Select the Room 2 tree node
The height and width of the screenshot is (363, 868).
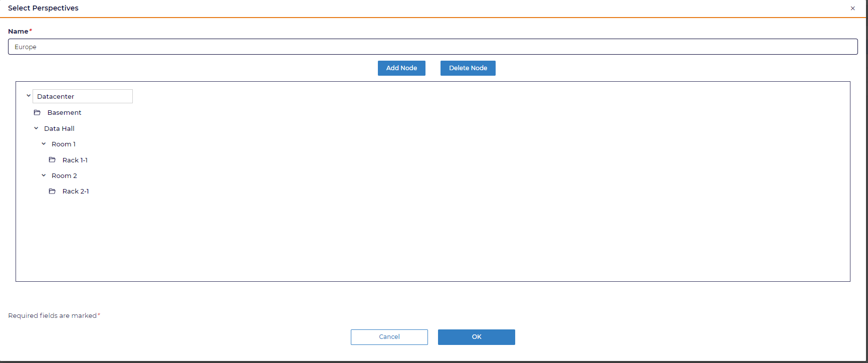64,175
